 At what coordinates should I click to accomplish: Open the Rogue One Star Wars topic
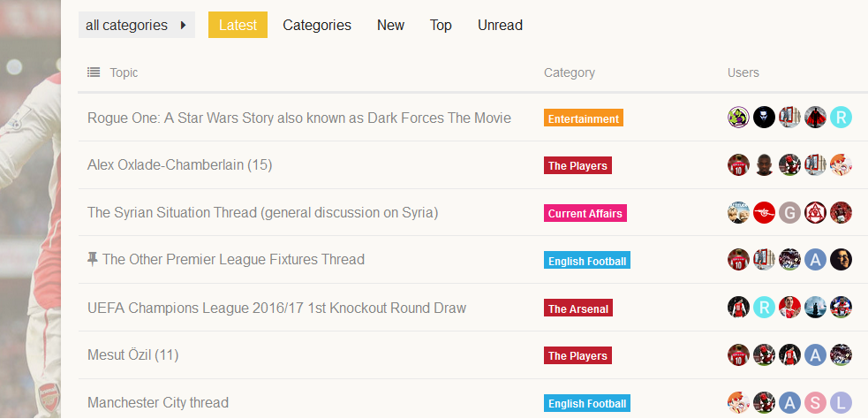point(299,117)
